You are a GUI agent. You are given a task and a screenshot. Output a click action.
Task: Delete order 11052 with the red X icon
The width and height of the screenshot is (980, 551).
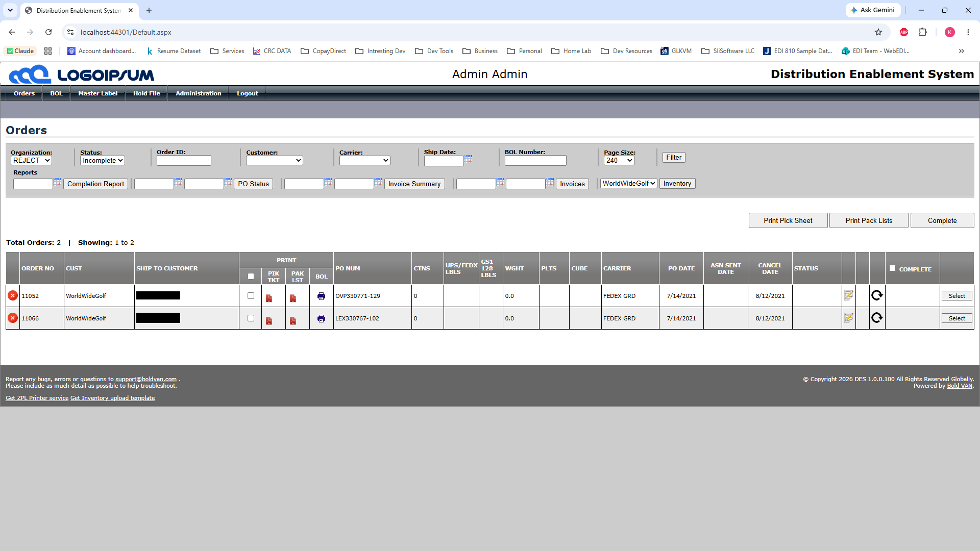tap(13, 295)
